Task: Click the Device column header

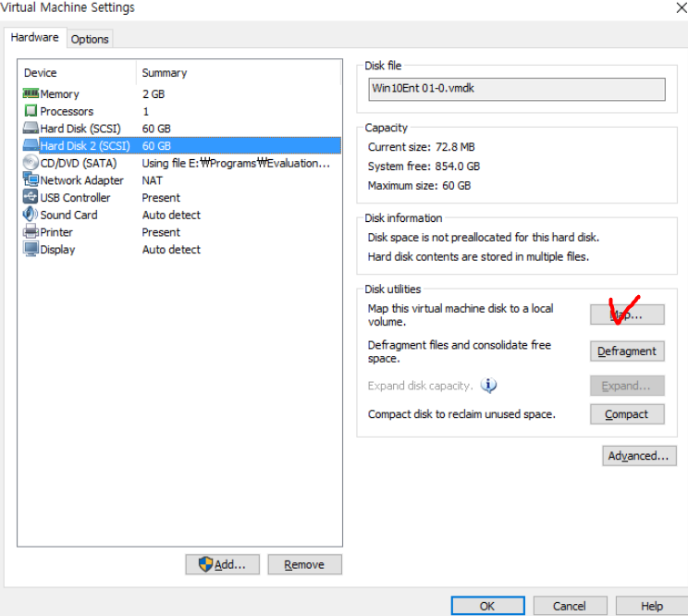Action: coord(78,72)
